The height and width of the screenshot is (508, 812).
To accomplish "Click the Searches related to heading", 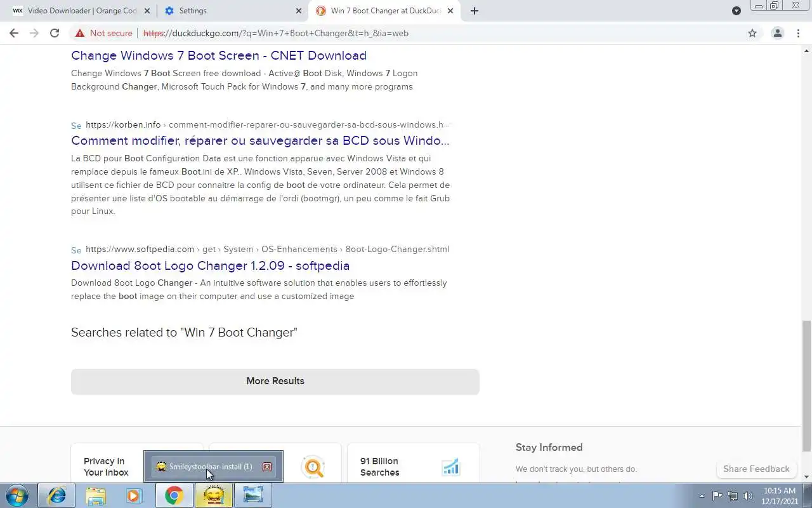I will (184, 332).
